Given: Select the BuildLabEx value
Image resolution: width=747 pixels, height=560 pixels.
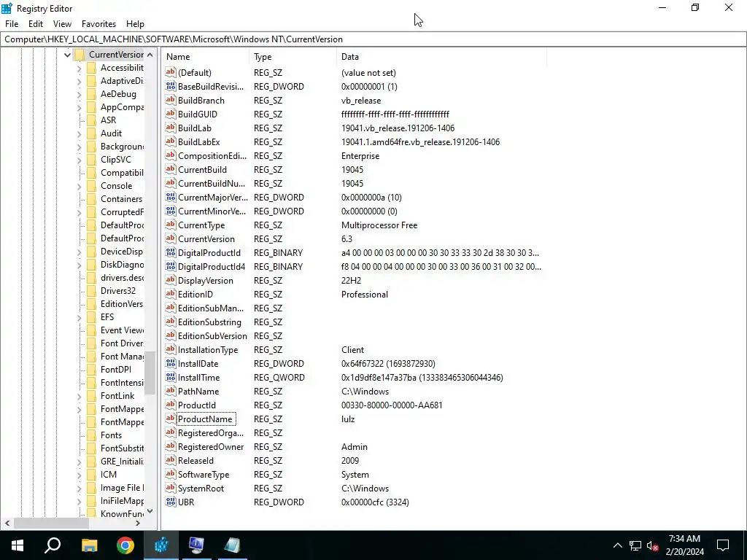Looking at the screenshot, I should pyautogui.click(x=198, y=142).
